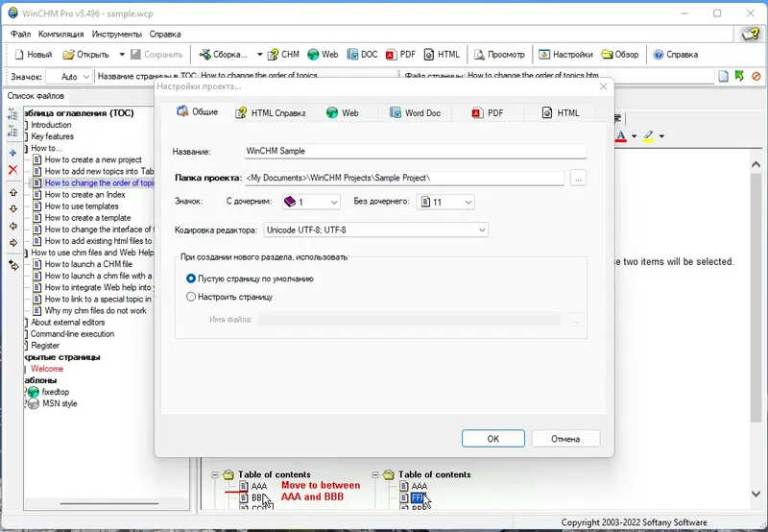Click the editor scrollbar up arrow
The height and width of the screenshot is (532, 768).
(756, 165)
